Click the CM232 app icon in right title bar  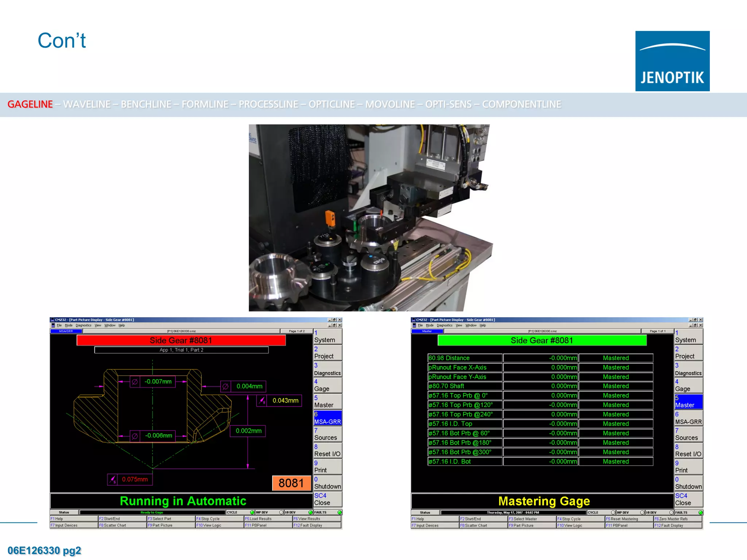pos(413,320)
